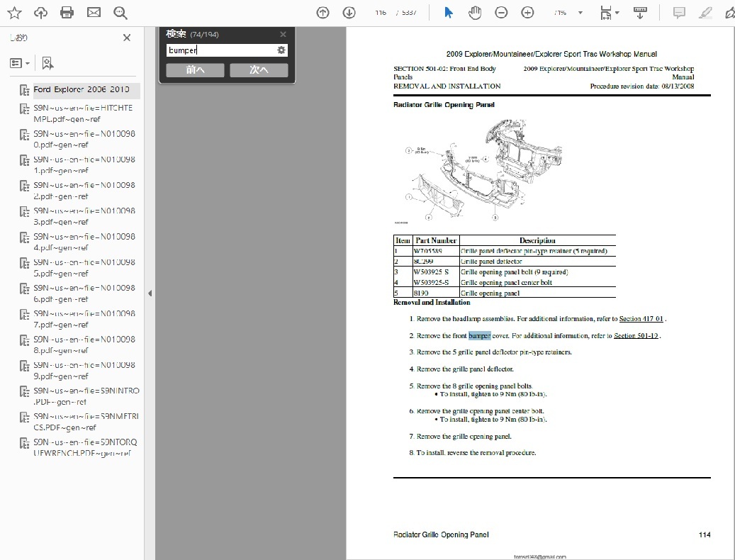Close the search popup
The image size is (735, 560).
[x=283, y=34]
